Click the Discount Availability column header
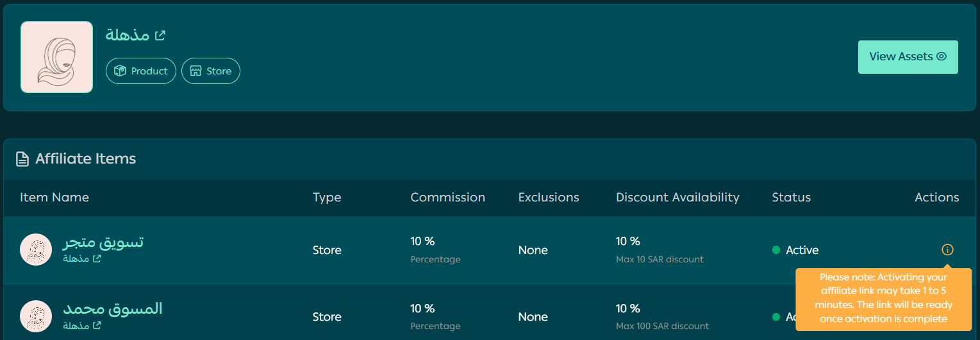Viewport: 980px width, 340px height. [677, 197]
